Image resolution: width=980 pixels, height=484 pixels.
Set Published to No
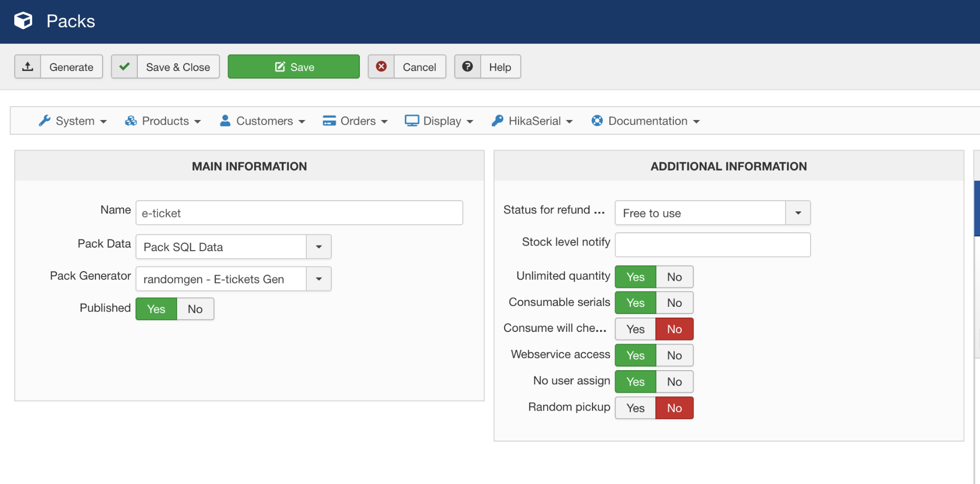(195, 309)
